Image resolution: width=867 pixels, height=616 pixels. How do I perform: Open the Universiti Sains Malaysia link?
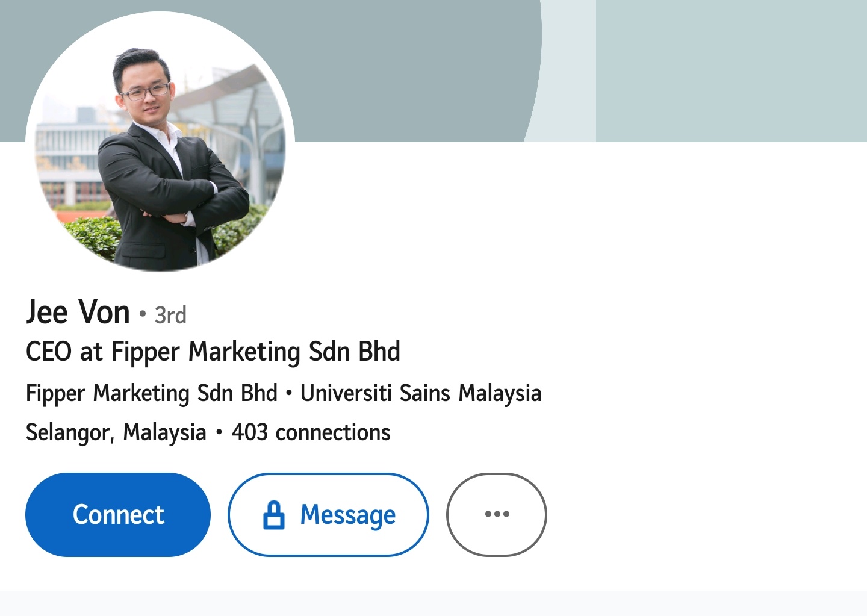coord(421,394)
